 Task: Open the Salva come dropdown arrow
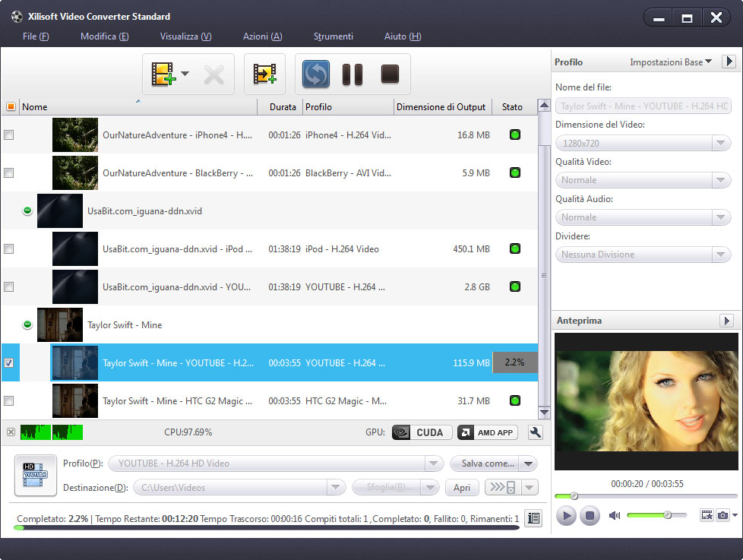528,464
